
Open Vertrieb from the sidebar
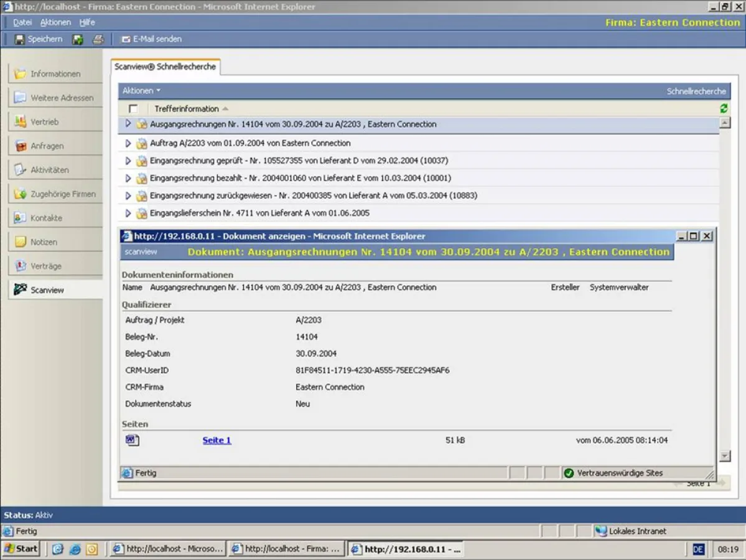tap(17, 121)
